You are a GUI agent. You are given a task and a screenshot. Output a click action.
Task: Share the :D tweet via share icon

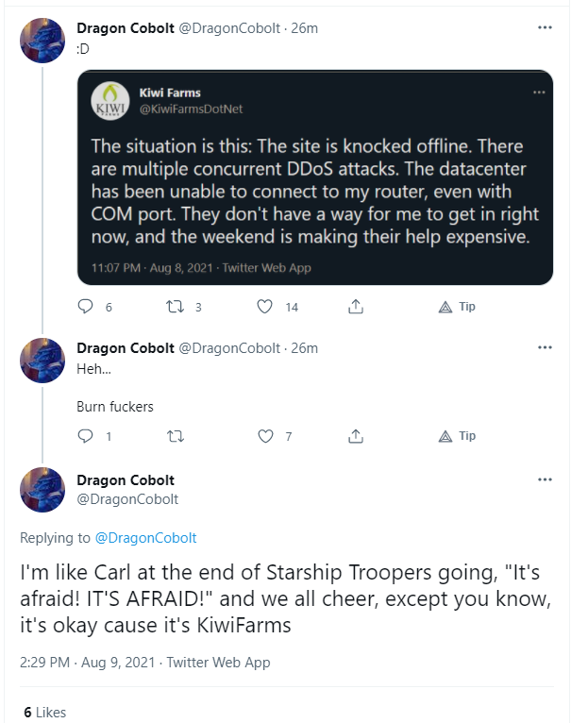pyautogui.click(x=356, y=307)
